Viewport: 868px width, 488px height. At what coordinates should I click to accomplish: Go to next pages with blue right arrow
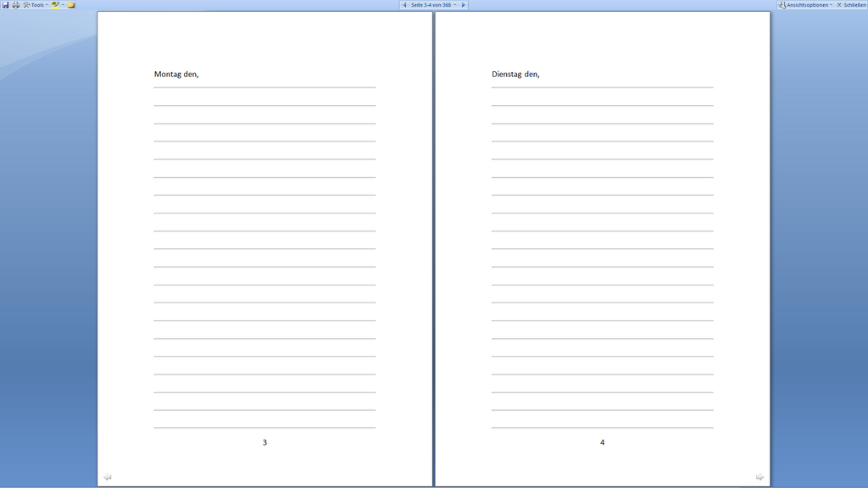pos(464,4)
